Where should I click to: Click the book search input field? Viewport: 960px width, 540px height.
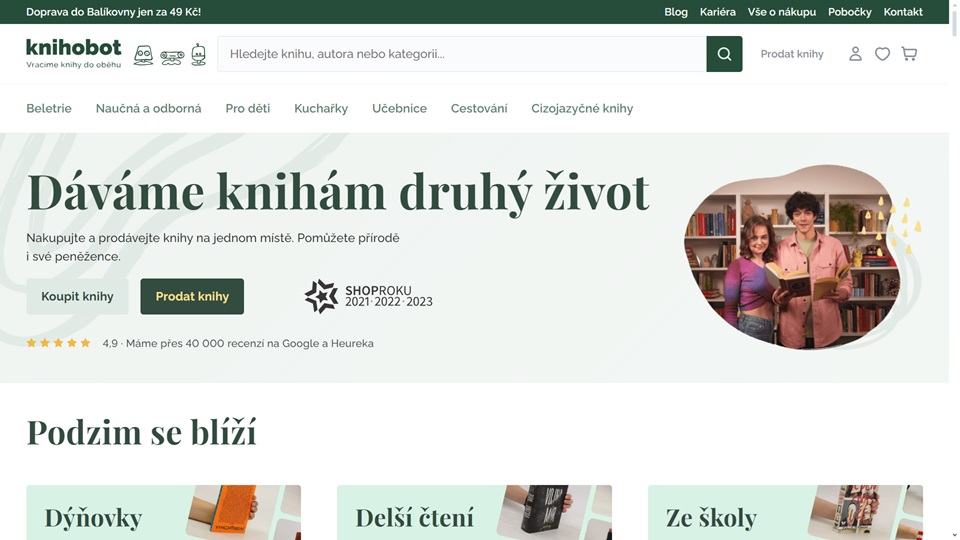462,54
